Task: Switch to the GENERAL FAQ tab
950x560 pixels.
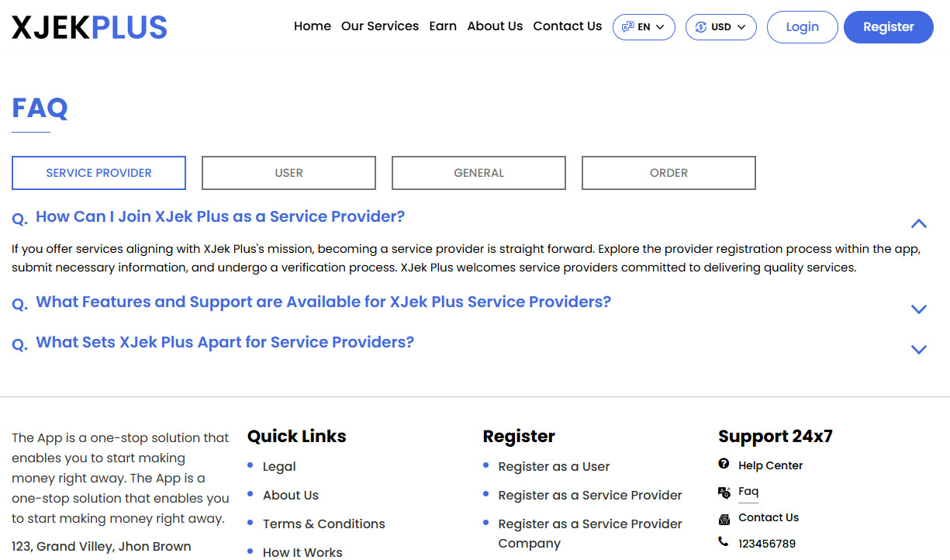Action: (x=478, y=172)
